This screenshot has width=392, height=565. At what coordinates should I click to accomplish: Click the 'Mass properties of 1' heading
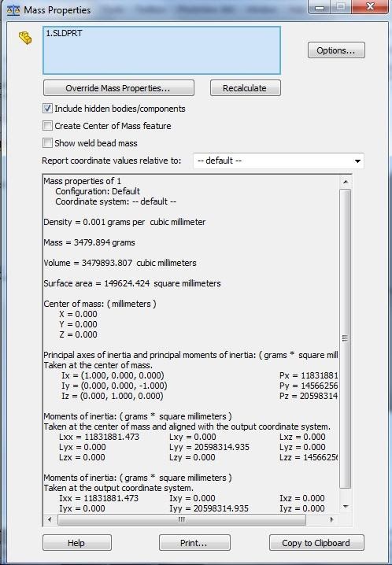[83, 181]
